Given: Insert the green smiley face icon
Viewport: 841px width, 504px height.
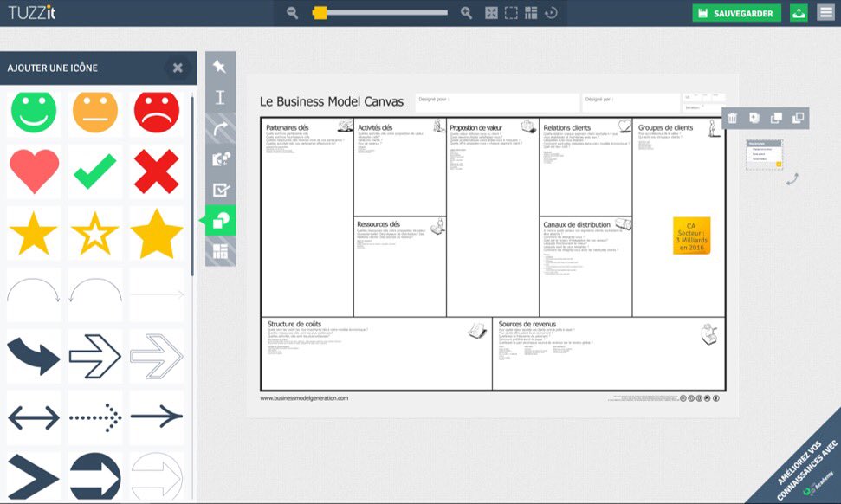Looking at the screenshot, I should (34, 111).
